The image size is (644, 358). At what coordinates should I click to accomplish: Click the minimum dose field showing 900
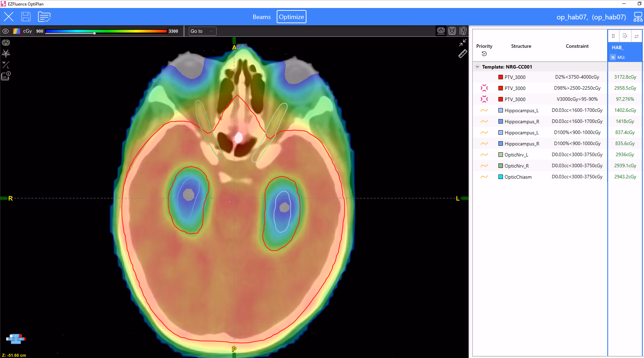click(x=40, y=31)
